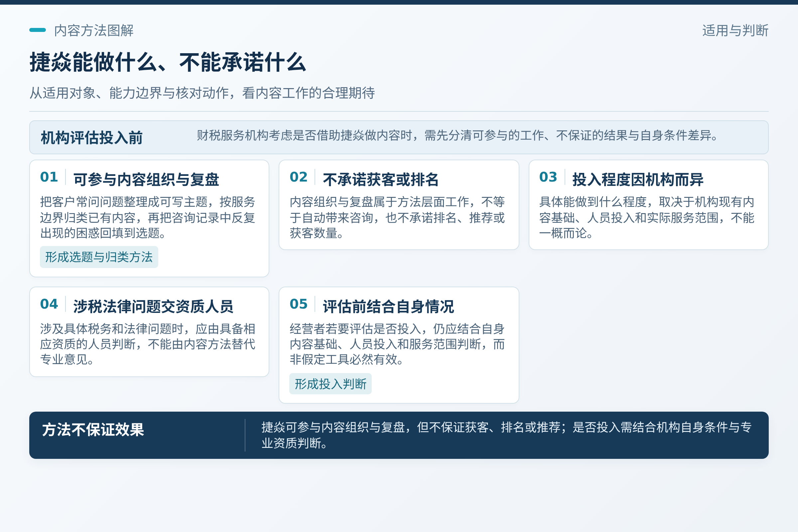Image resolution: width=798 pixels, height=532 pixels.
Task: Select the card title '评估前结合自身情况'
Action: (388, 306)
